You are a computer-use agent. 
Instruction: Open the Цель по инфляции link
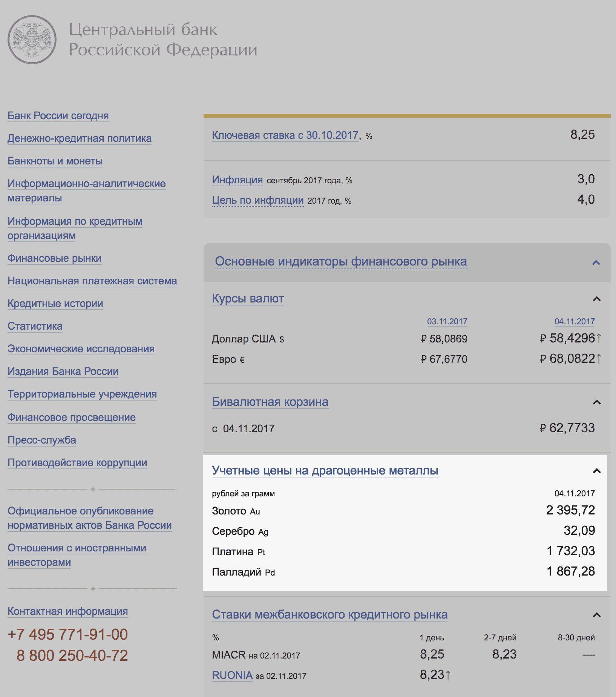pos(257,200)
